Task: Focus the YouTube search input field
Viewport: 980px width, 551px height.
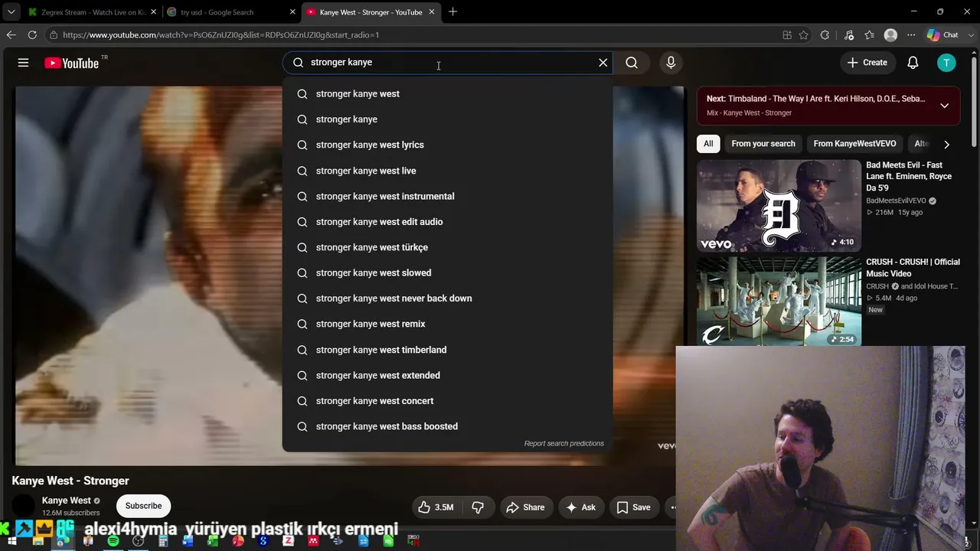Action: click(x=448, y=63)
